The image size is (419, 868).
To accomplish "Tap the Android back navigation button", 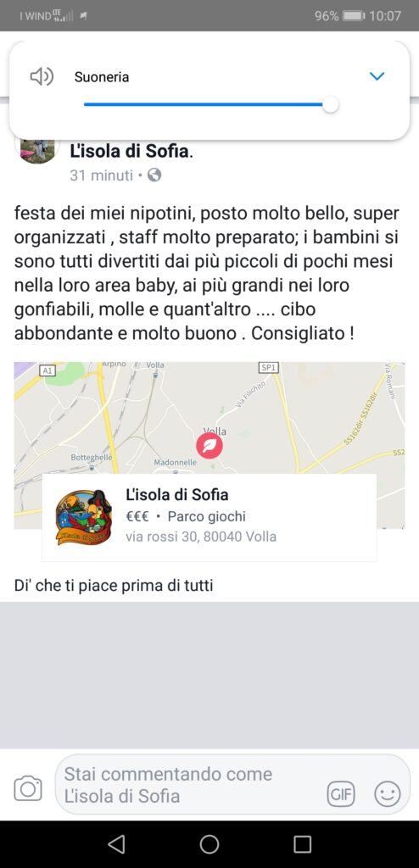I will [116, 844].
